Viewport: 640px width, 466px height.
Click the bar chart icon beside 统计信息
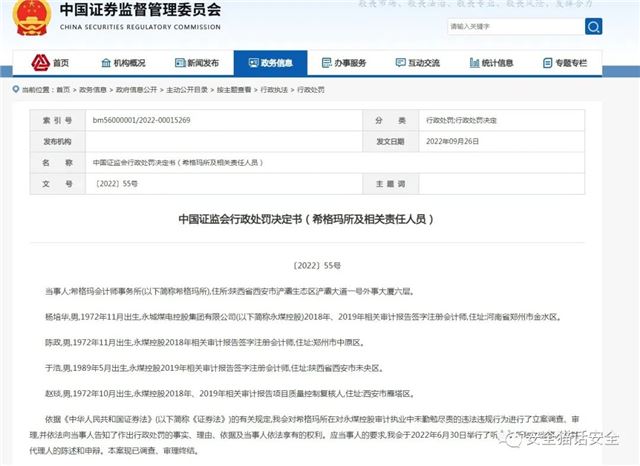click(x=474, y=63)
